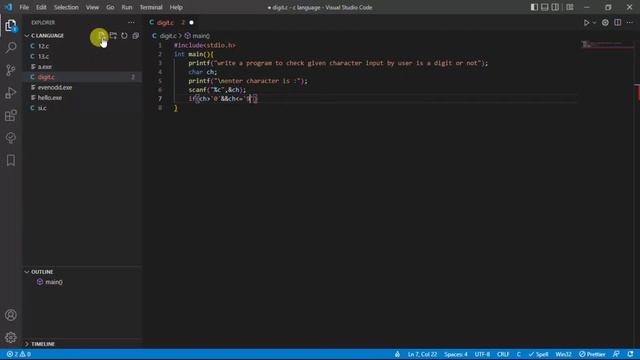This screenshot has height=360, width=640.
Task: Open the Go menu
Action: point(110,7)
